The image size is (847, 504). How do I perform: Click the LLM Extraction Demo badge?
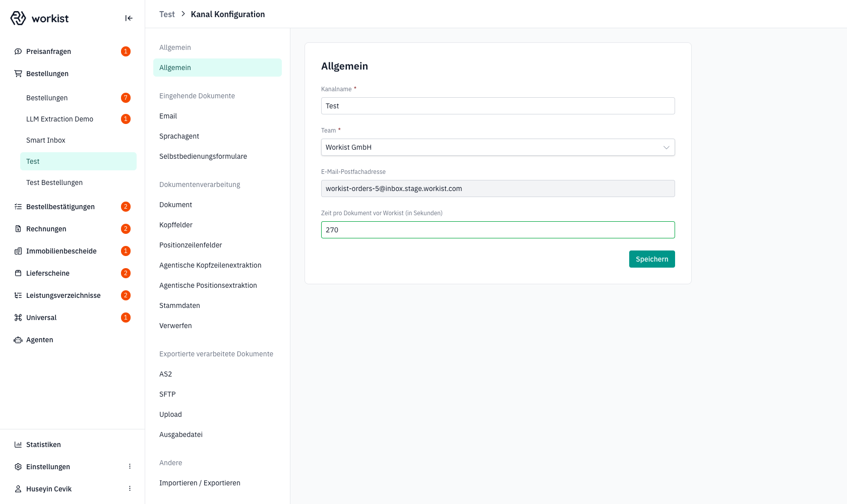coord(126,119)
